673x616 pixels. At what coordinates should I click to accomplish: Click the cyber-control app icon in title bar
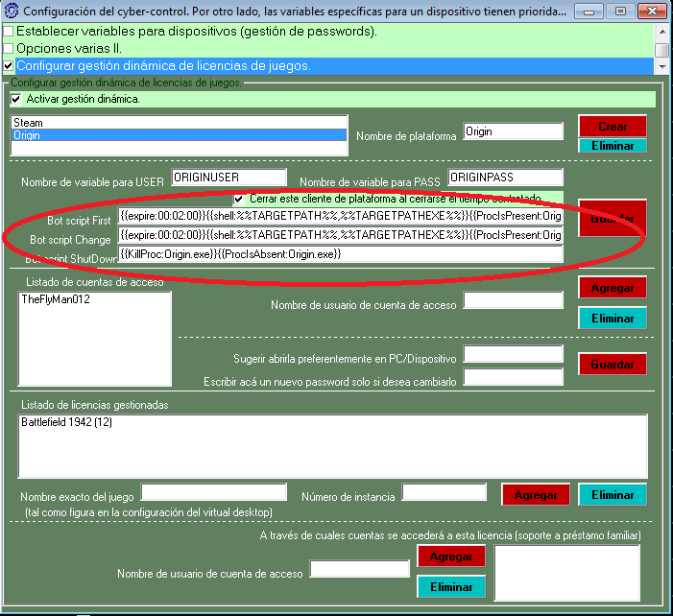pos(12,12)
